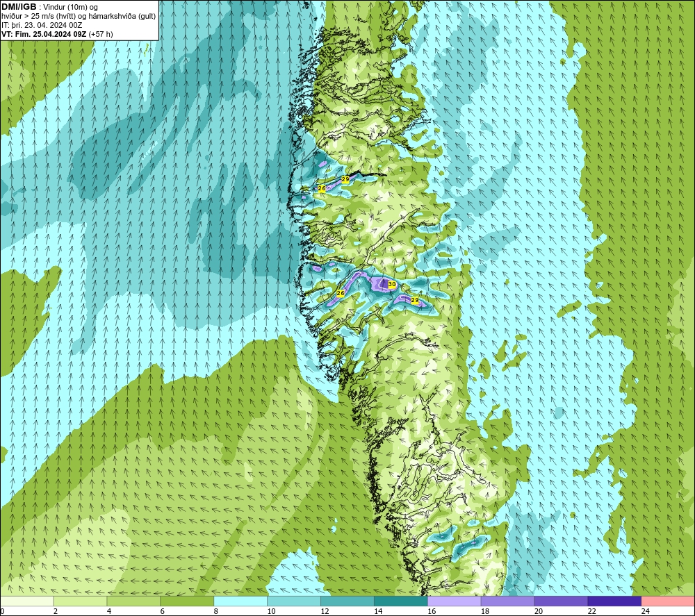Click the 22–24 m/s dark indigo legend swatch
The height and width of the screenshot is (616, 695).
tap(614, 601)
